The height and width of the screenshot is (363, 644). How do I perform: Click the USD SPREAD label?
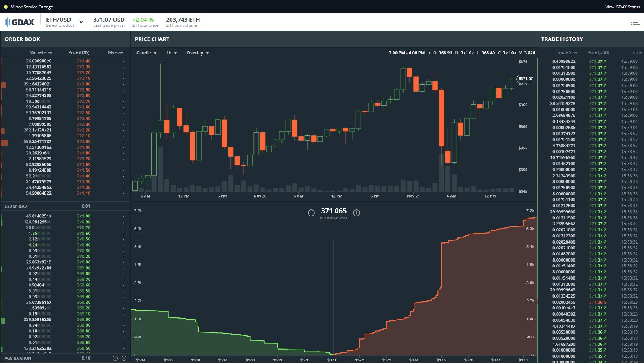click(16, 206)
